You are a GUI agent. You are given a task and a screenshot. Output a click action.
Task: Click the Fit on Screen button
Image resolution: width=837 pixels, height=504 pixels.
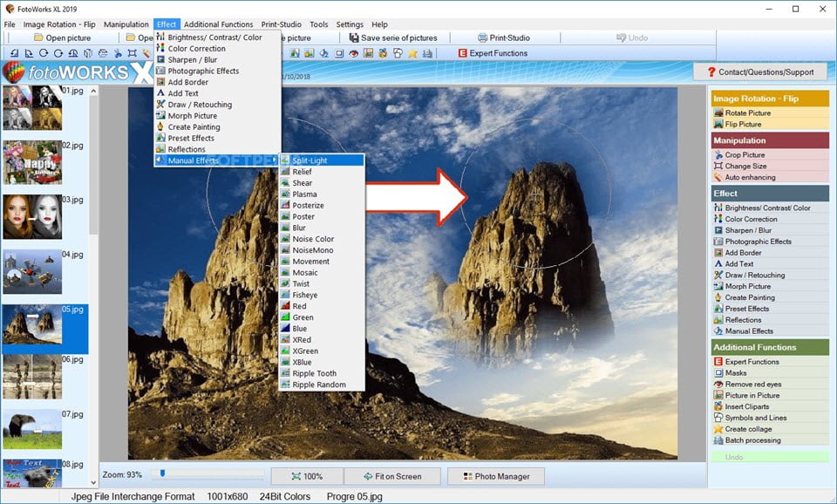click(x=392, y=476)
